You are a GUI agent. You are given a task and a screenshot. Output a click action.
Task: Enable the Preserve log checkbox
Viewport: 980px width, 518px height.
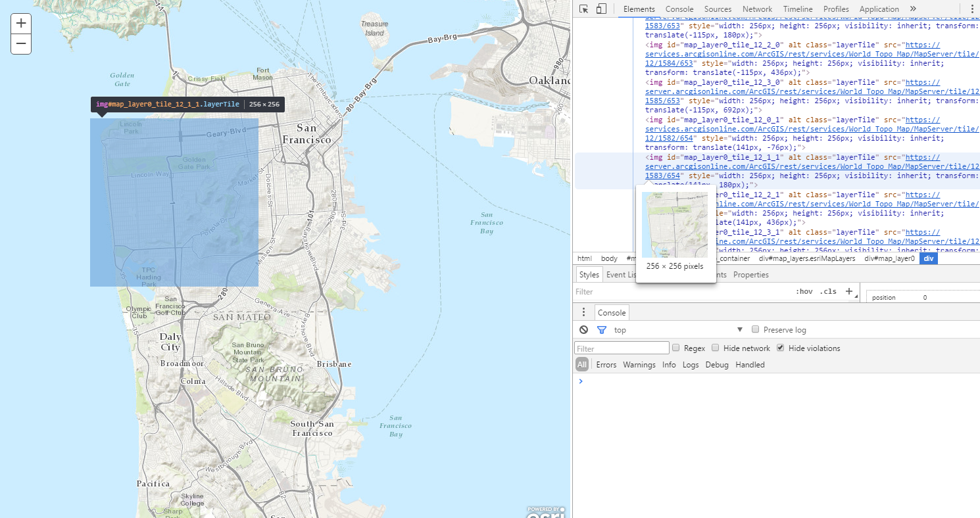(756, 330)
